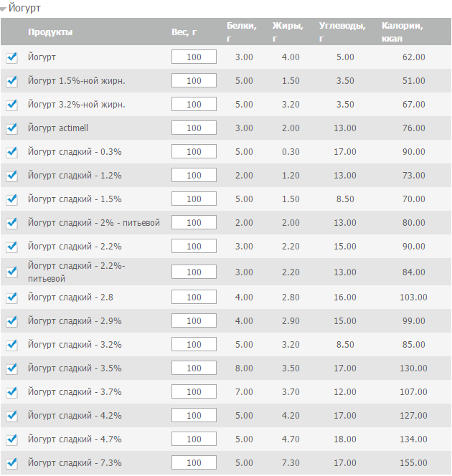The width and height of the screenshot is (452, 476).
Task: Click calories value 155.00
Action: pos(413,463)
